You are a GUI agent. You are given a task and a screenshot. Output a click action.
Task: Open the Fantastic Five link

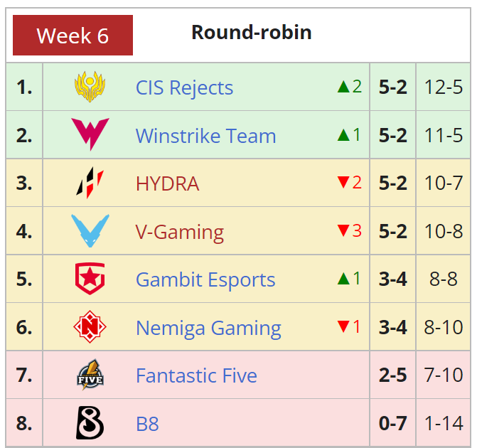pyautogui.click(x=196, y=376)
